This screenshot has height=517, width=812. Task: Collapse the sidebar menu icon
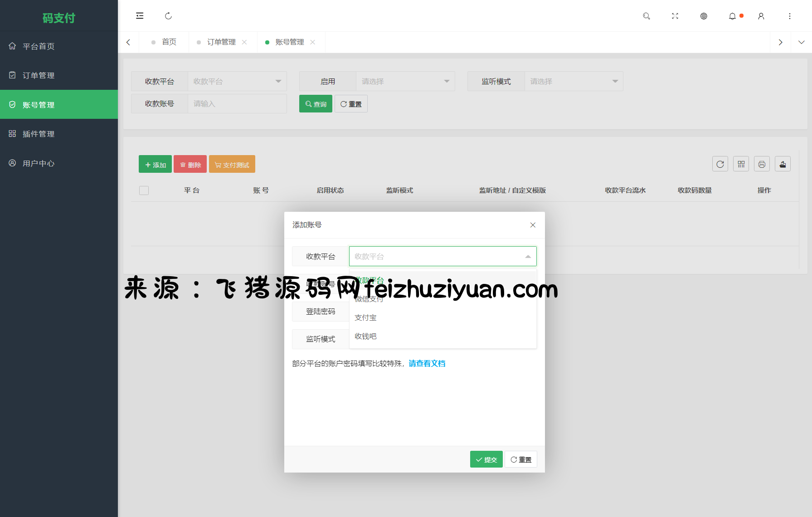(x=140, y=16)
